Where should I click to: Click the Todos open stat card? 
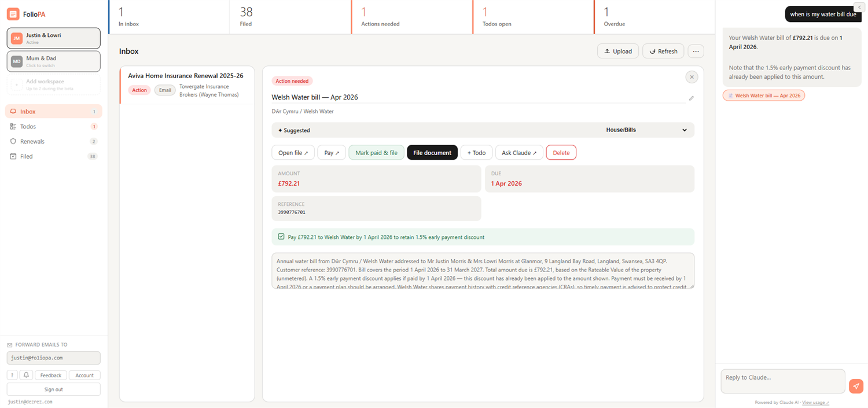(533, 17)
